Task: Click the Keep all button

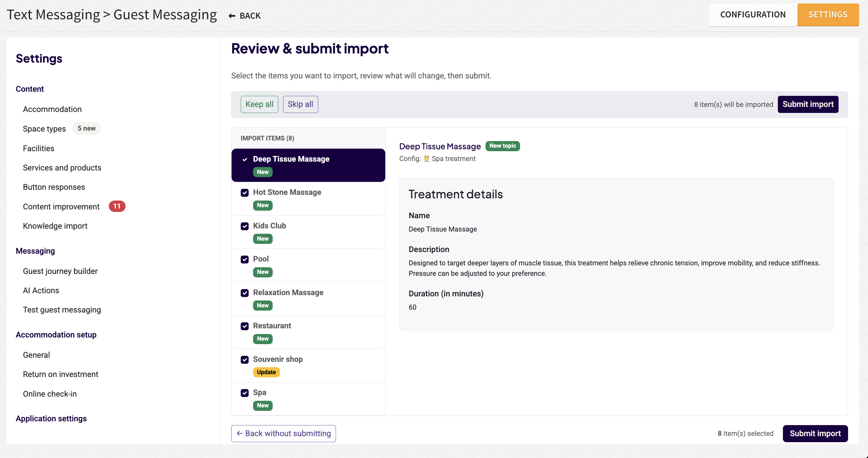Action: 259,104
